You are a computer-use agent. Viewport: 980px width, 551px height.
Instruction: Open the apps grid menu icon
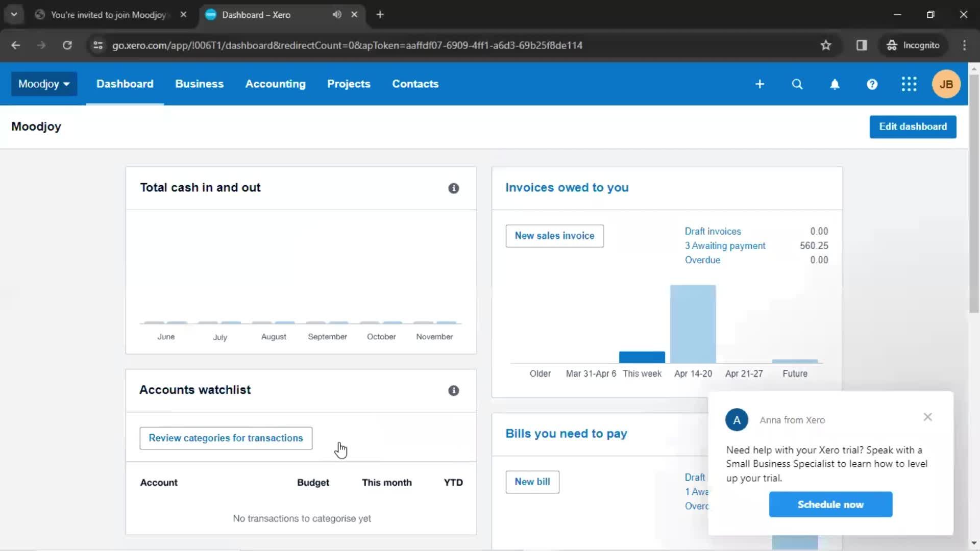[x=909, y=84]
